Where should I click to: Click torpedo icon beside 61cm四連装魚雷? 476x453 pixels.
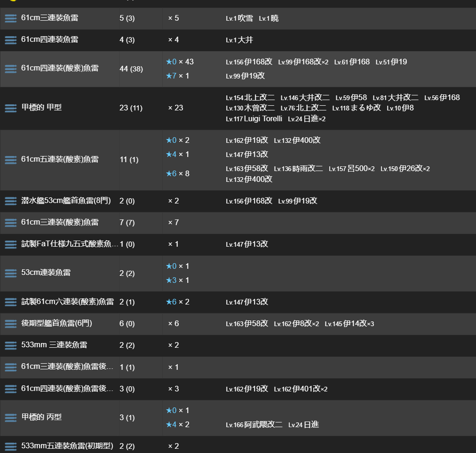pos(11,40)
